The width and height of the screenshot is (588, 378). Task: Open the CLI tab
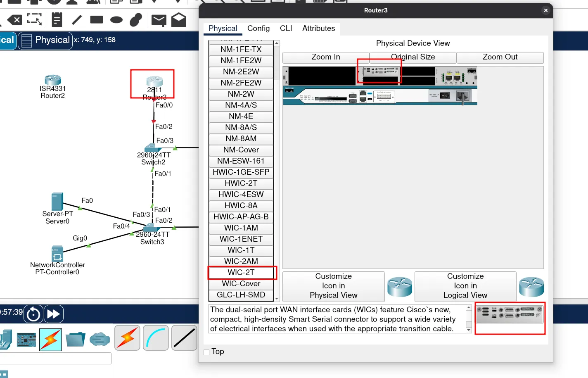coord(286,29)
